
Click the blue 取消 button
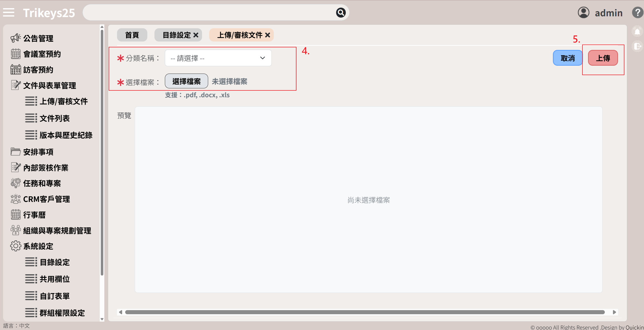coord(567,58)
